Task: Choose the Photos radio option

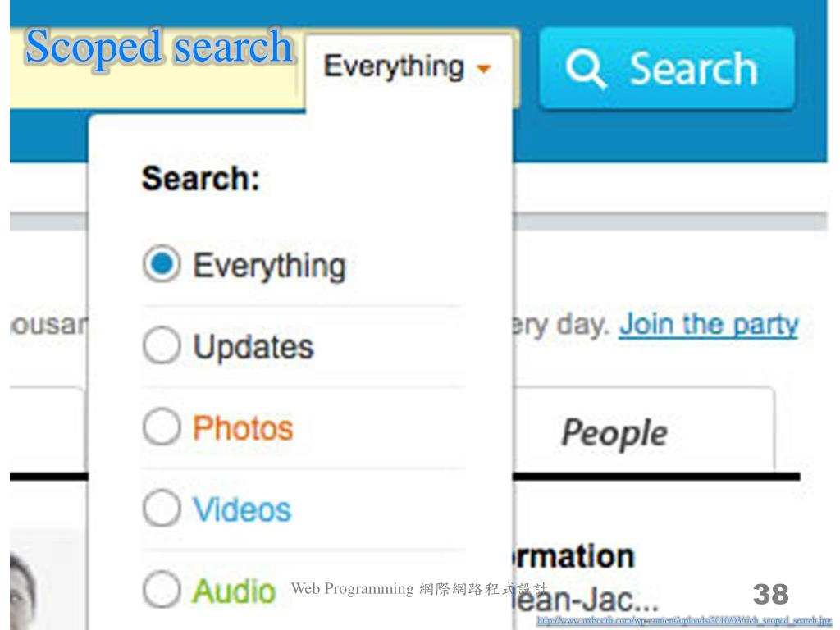Action: tap(162, 427)
